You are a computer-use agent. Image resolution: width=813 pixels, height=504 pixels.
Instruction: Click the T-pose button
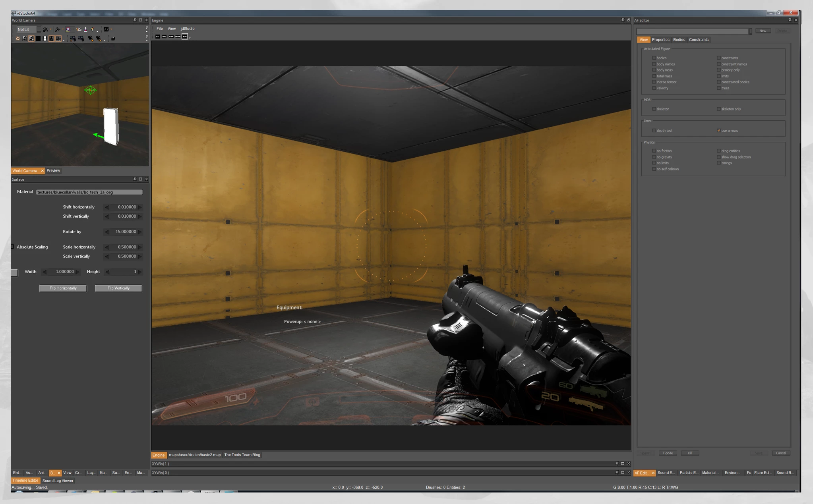668,453
